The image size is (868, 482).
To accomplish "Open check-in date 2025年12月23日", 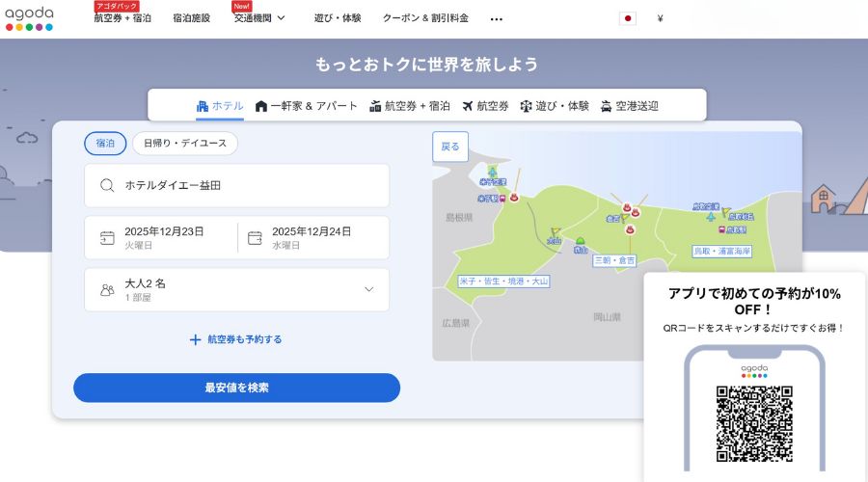I will tap(161, 237).
